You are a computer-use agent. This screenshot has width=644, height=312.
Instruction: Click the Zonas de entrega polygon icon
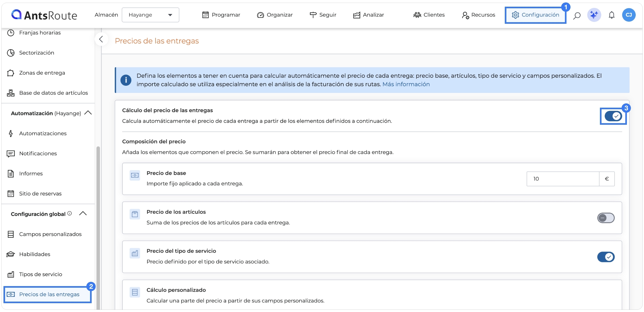11,73
